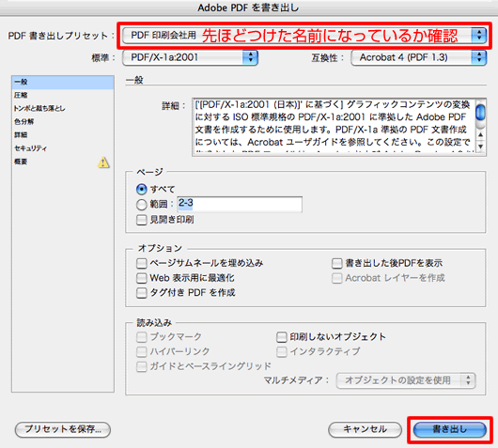Open the 標準 PDF/X-1a:2001 dropdown
Screen dimensions: 498x448
pyautogui.click(x=190, y=57)
